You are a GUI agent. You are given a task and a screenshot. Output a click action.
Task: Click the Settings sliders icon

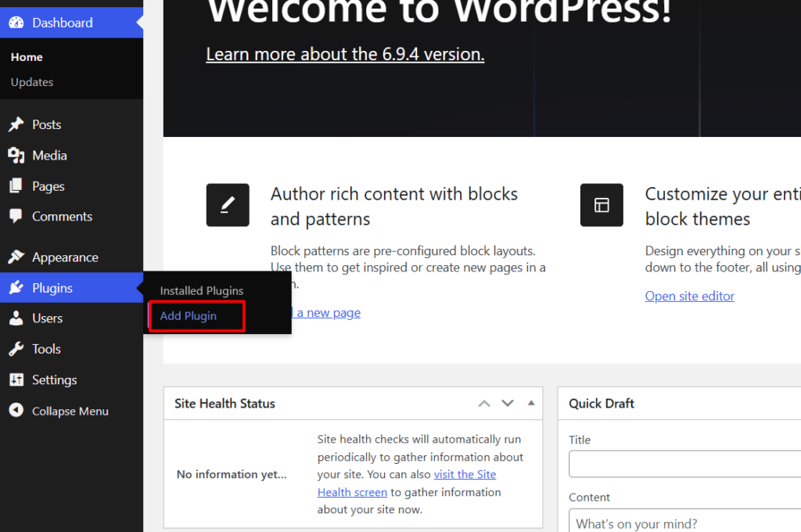(x=16, y=379)
